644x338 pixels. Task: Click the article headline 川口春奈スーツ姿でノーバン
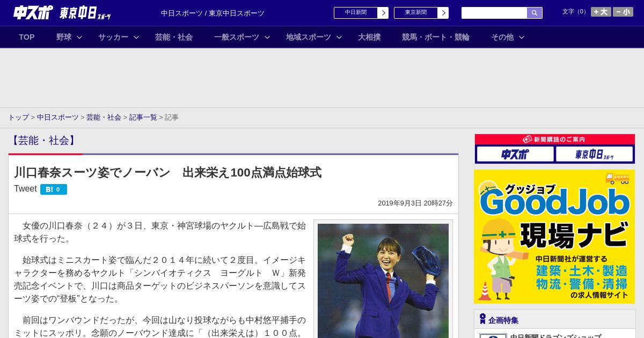[168, 172]
